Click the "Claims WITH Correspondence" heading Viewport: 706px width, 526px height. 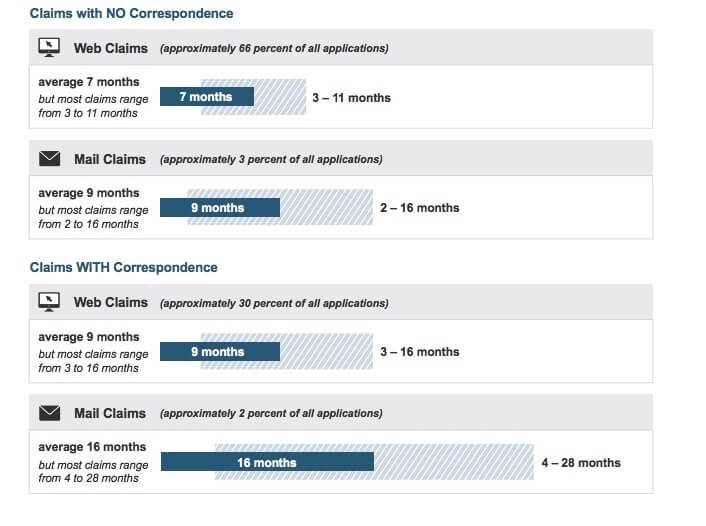coord(124,268)
